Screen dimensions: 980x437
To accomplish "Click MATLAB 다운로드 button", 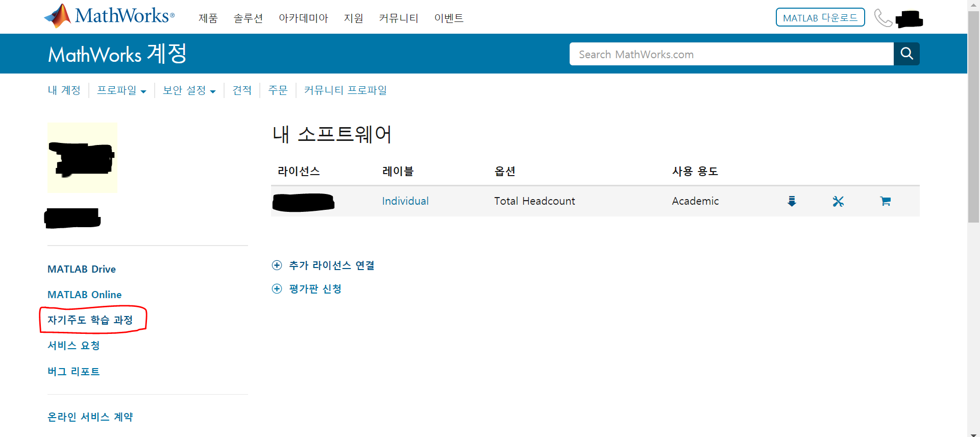I will [x=820, y=17].
